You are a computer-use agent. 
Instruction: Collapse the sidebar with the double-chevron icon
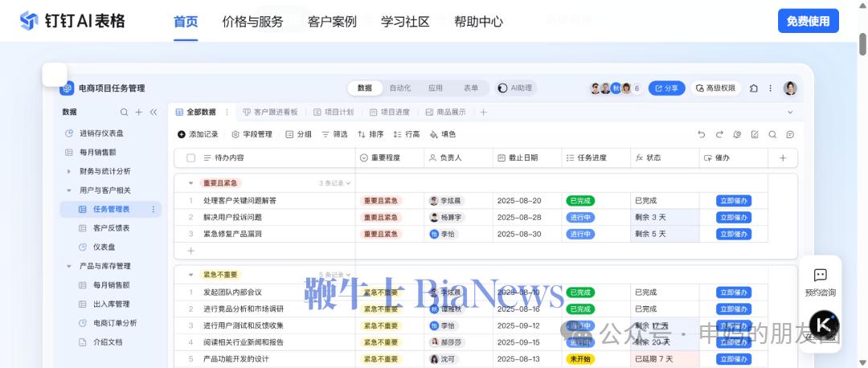click(x=154, y=112)
